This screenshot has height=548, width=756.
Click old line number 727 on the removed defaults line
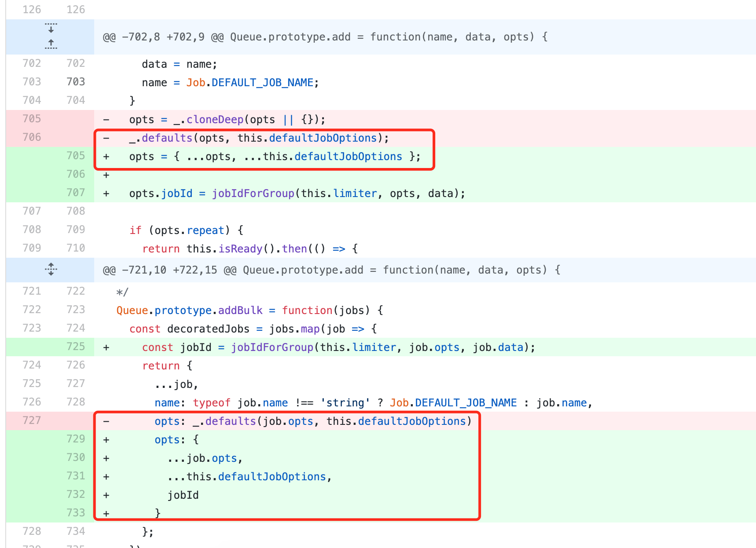32,420
